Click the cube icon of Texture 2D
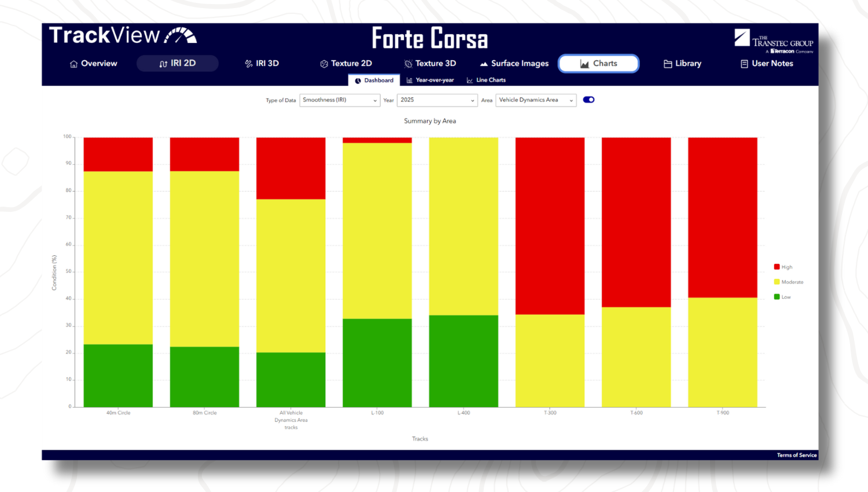Screen dimensions: 868x492 [324, 64]
